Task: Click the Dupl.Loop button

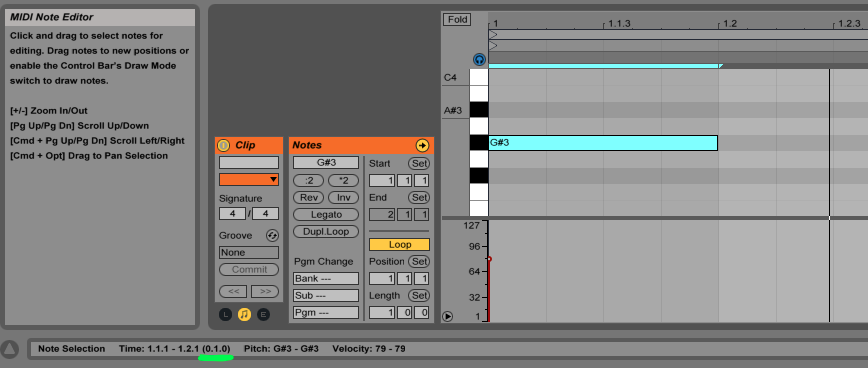Action: [326, 231]
